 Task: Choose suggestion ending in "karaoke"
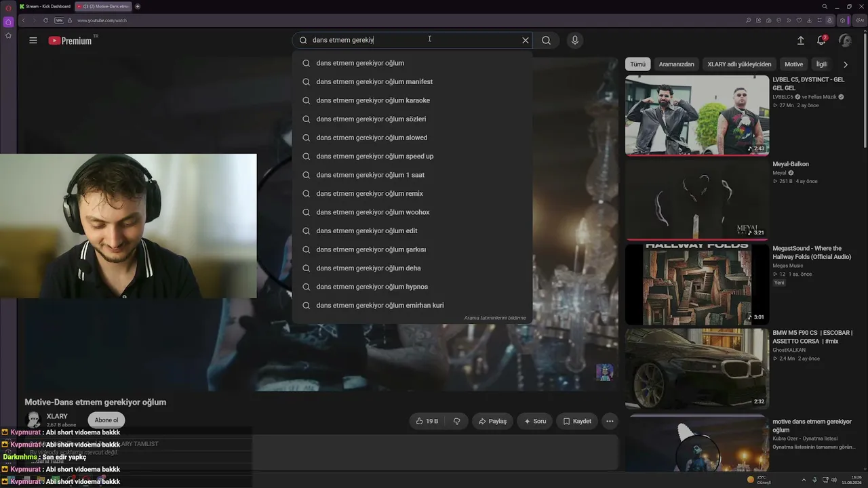[x=412, y=100]
